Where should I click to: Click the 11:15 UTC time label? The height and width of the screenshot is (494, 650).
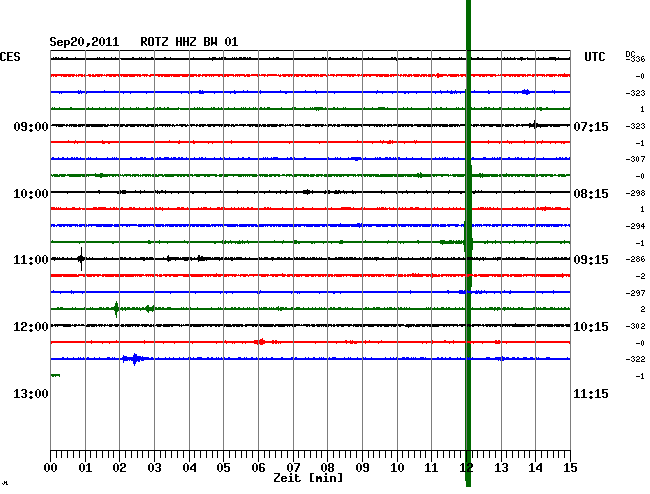point(591,393)
